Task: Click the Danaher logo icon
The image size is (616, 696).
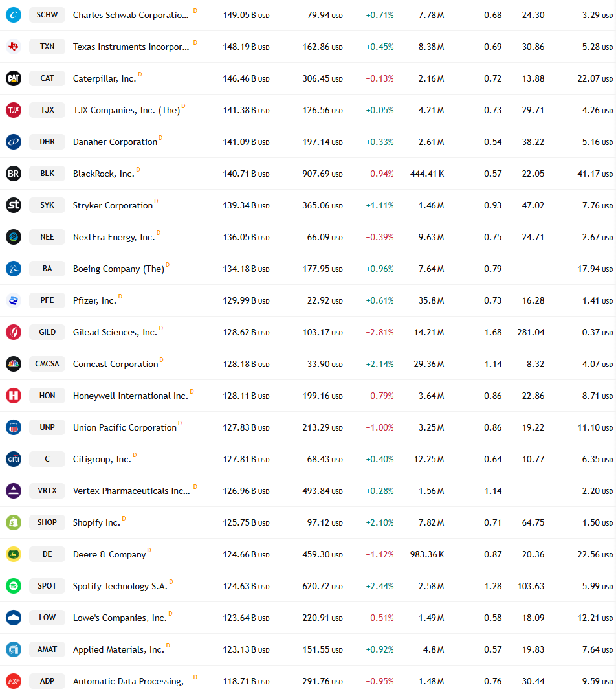Action: tap(14, 142)
